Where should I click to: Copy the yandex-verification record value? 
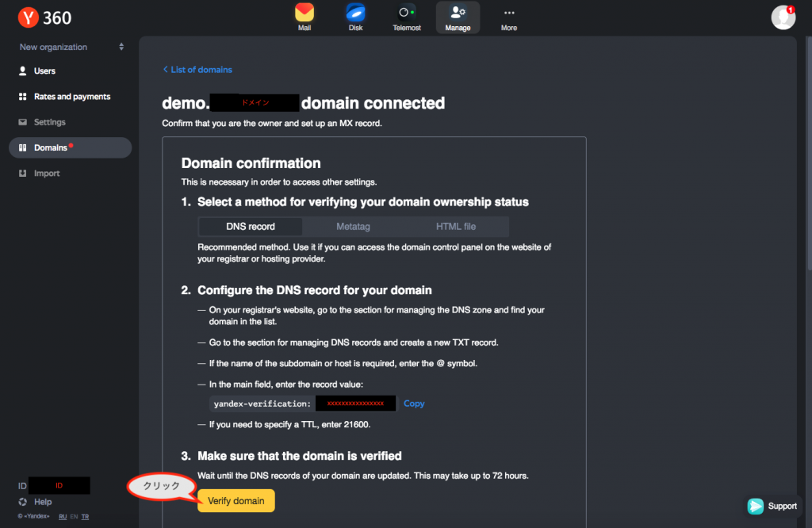(414, 404)
